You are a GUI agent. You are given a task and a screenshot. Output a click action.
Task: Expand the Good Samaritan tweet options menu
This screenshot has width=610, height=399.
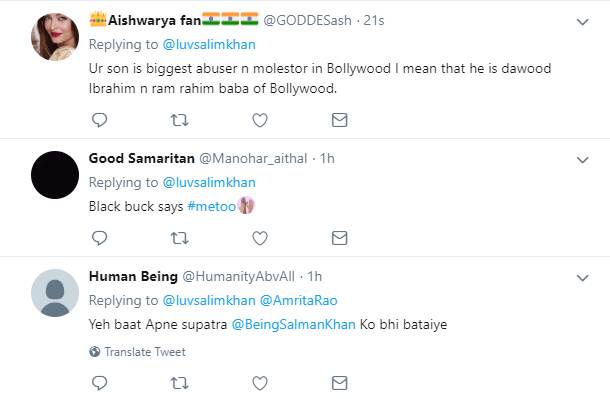click(x=582, y=159)
